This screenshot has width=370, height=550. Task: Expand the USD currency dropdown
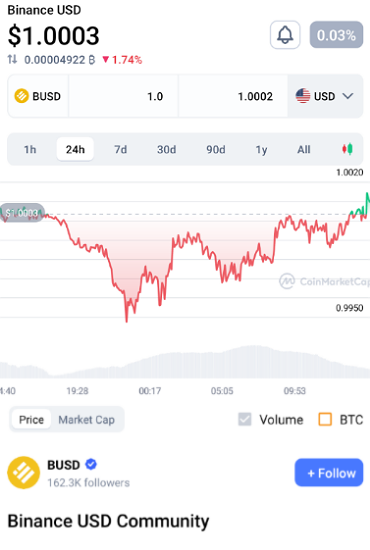point(325,96)
